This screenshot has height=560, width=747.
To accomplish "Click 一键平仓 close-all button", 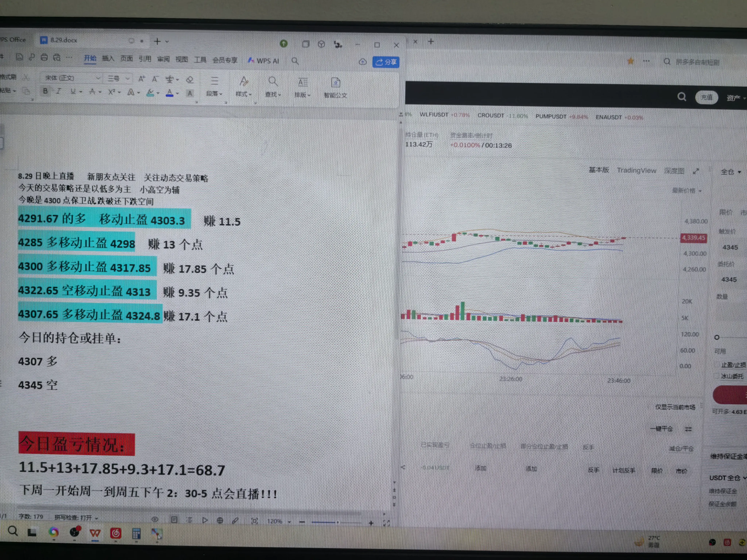I will [x=661, y=429].
